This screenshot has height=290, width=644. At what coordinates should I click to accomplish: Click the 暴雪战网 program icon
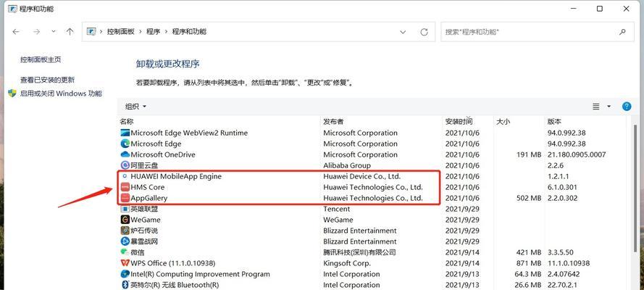point(125,241)
